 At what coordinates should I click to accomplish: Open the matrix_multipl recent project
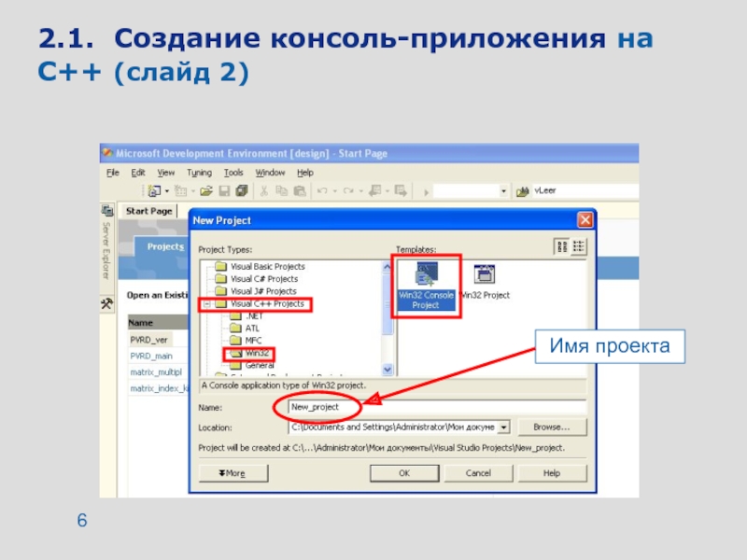coord(156,372)
